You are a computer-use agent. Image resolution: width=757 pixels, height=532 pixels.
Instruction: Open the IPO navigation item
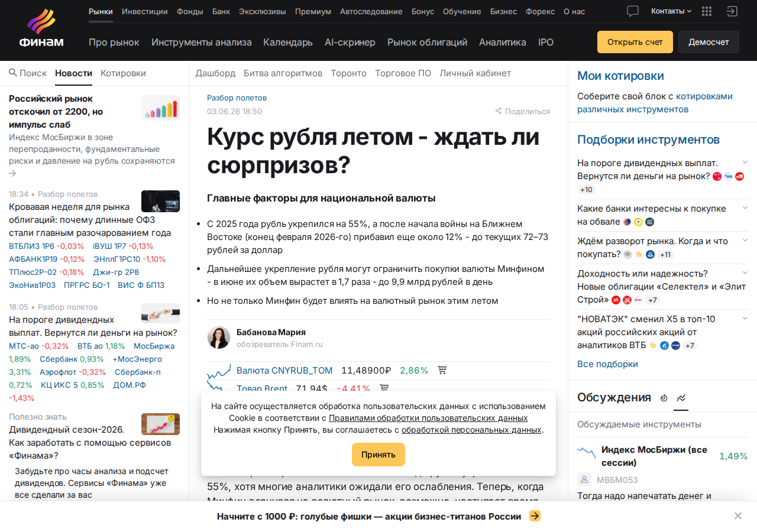click(546, 42)
